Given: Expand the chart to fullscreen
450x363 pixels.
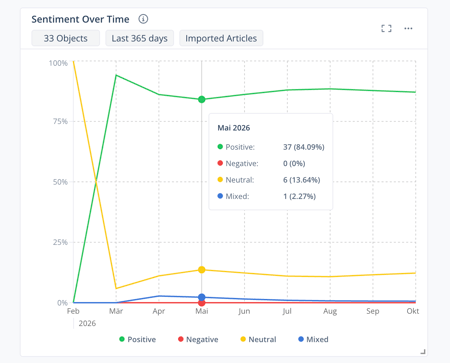Looking at the screenshot, I should pyautogui.click(x=386, y=28).
